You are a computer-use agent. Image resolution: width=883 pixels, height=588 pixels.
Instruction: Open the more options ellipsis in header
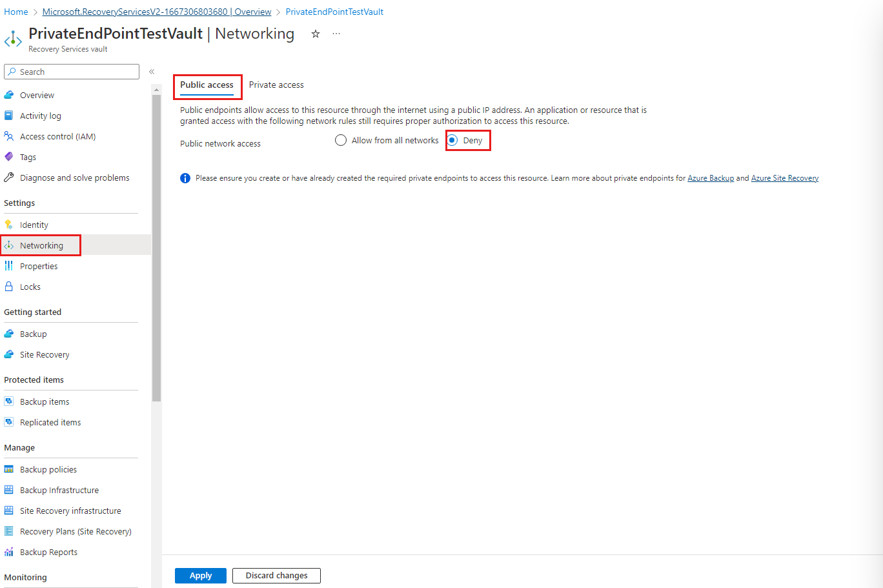click(x=336, y=34)
